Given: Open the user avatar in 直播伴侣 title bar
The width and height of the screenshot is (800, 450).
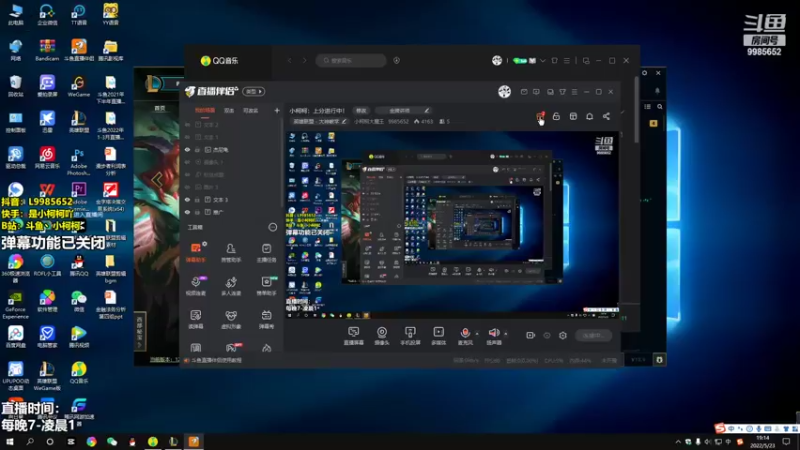Looking at the screenshot, I should coord(504,91).
